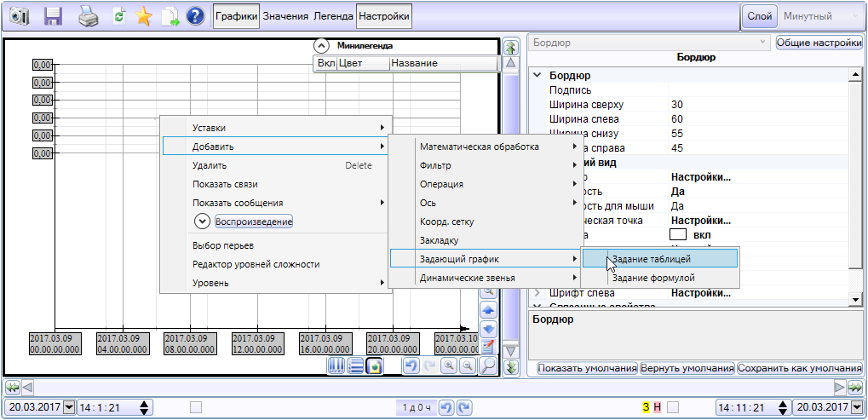Click the globe document icon below the chart

(375, 365)
